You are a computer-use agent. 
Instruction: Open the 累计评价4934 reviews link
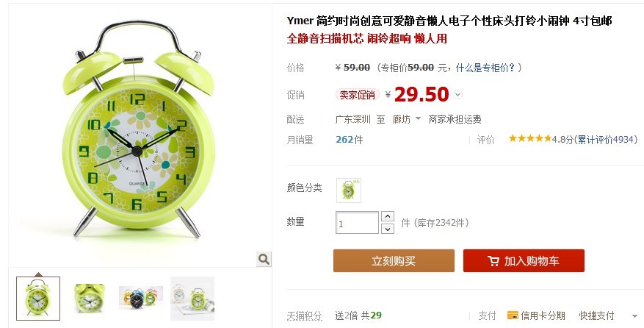click(x=607, y=140)
